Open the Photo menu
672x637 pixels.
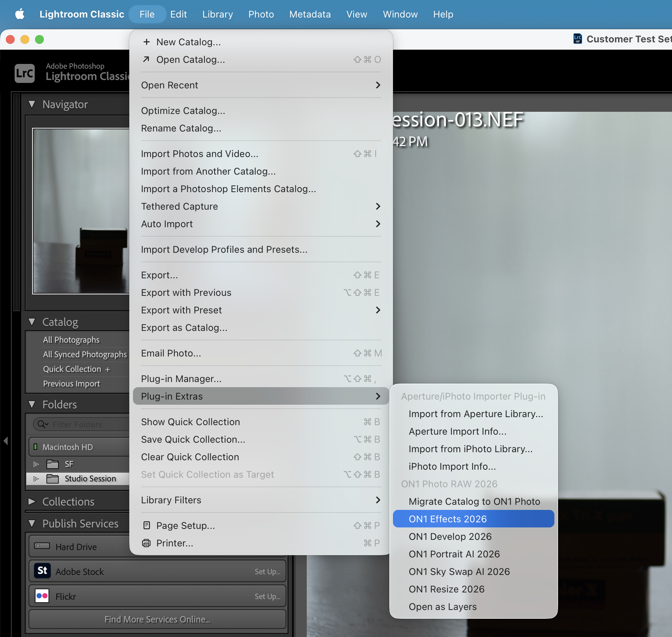click(x=261, y=14)
